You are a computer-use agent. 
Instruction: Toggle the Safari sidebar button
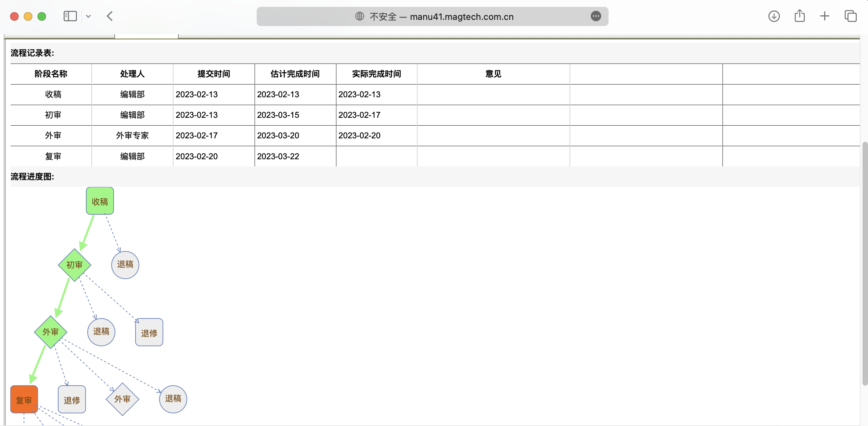coord(70,16)
